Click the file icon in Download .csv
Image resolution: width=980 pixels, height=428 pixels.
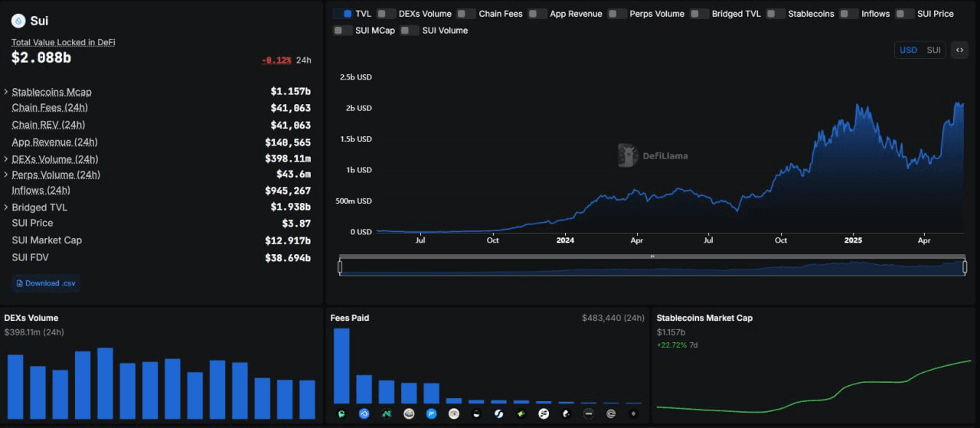tap(20, 283)
